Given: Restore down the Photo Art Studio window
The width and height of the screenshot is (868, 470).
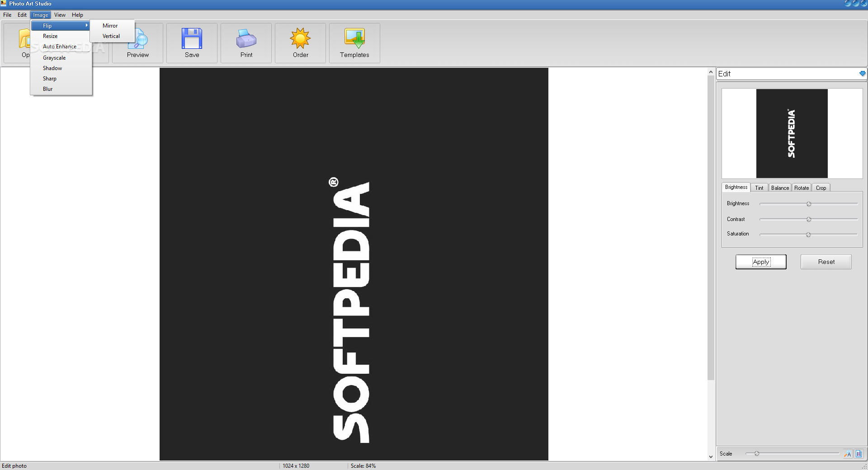Looking at the screenshot, I should (x=856, y=3).
